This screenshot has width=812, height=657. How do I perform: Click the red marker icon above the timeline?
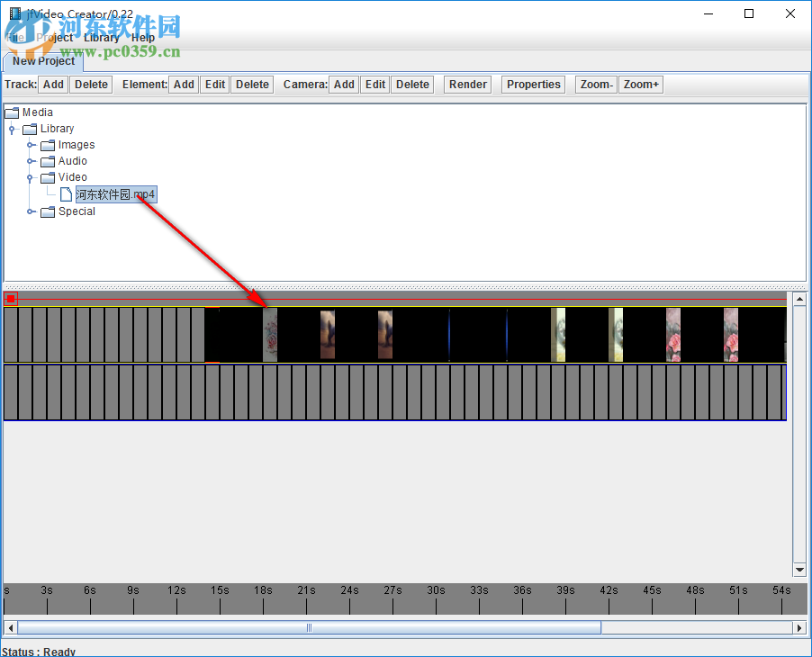(x=10, y=298)
